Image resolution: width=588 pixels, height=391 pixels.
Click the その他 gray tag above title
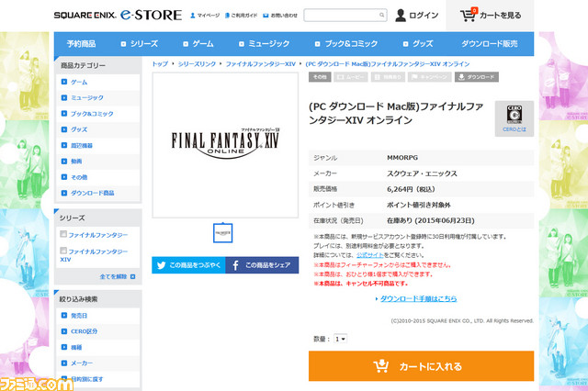[320, 77]
